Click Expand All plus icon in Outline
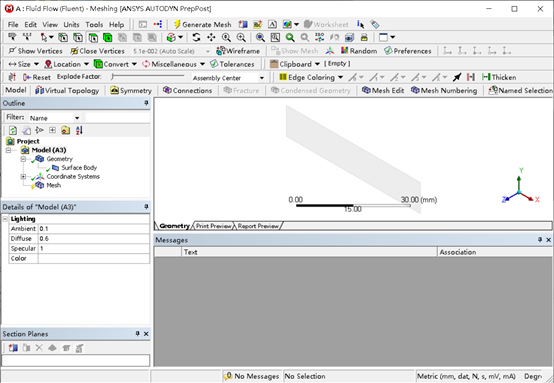Screen dimensions: 554x383 click(x=52, y=130)
